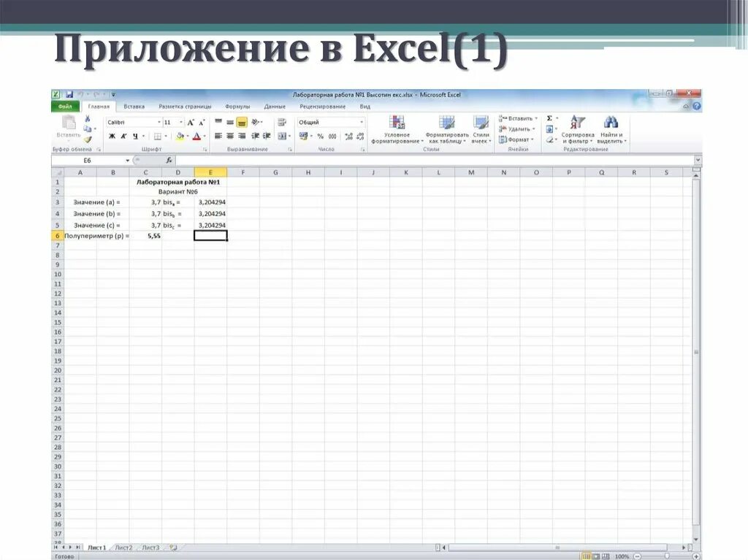Click the Fill down icon under AutoSum
This screenshot has width=748, height=560.
pos(549,129)
